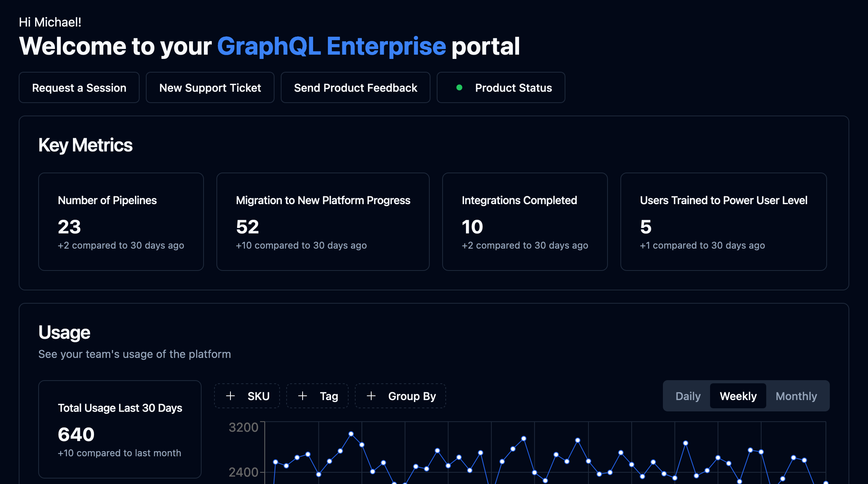The width and height of the screenshot is (868, 484).
Task: Click the value 23 in Pipelines card
Action: pos(69,227)
